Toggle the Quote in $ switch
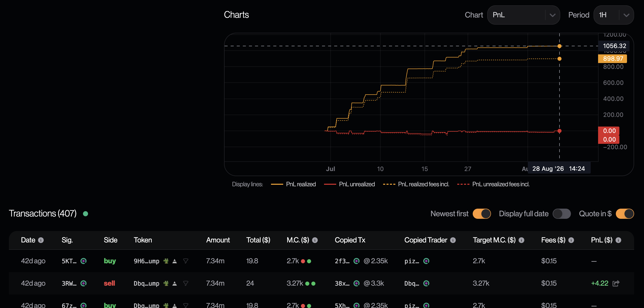Screen dimensions: 644x308 tap(625, 214)
